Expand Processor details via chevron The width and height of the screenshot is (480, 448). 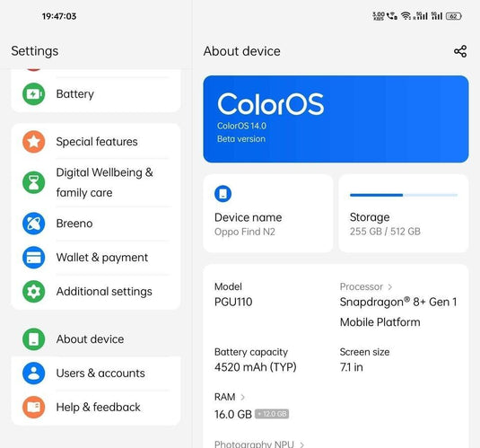(x=390, y=286)
